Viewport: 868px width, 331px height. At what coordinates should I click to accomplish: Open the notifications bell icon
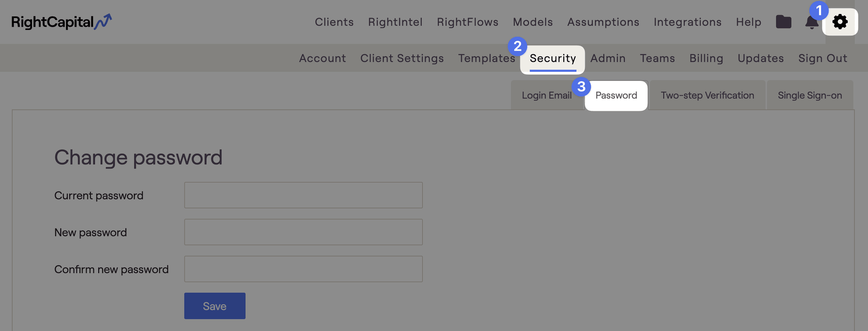tap(812, 22)
